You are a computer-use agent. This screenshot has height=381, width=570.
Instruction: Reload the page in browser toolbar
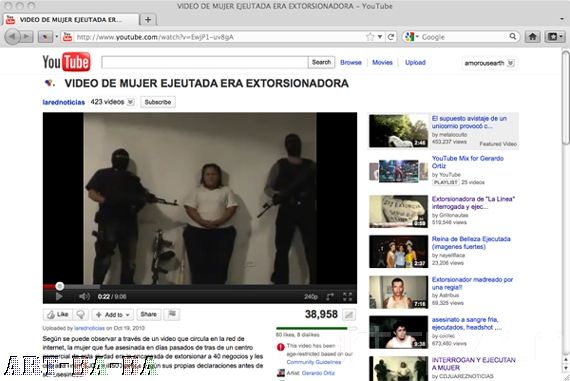pyautogui.click(x=391, y=37)
